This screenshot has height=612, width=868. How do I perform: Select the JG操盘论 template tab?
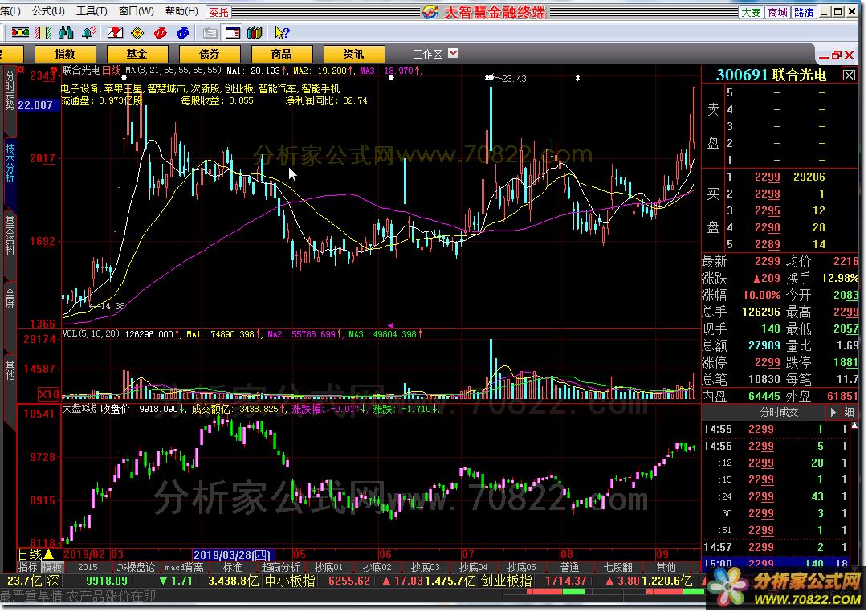[136, 567]
